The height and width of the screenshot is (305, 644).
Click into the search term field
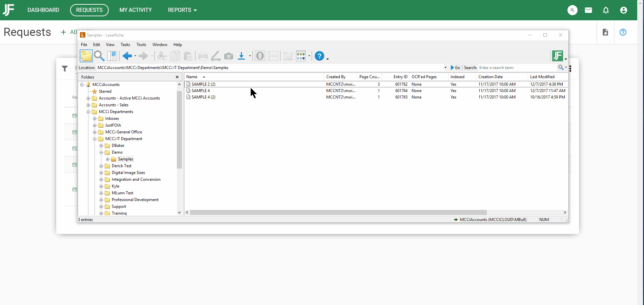[x=518, y=68]
